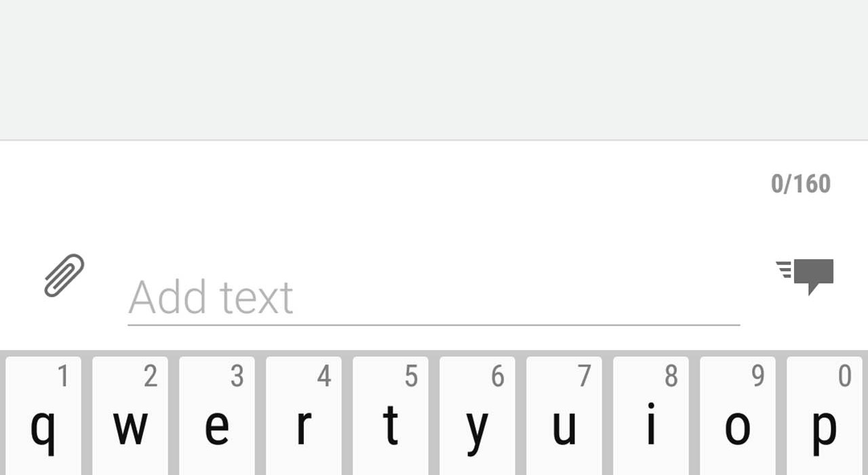Tap the key with the 3 hint
The width and height of the screenshot is (868, 475).
pyautogui.click(x=217, y=415)
